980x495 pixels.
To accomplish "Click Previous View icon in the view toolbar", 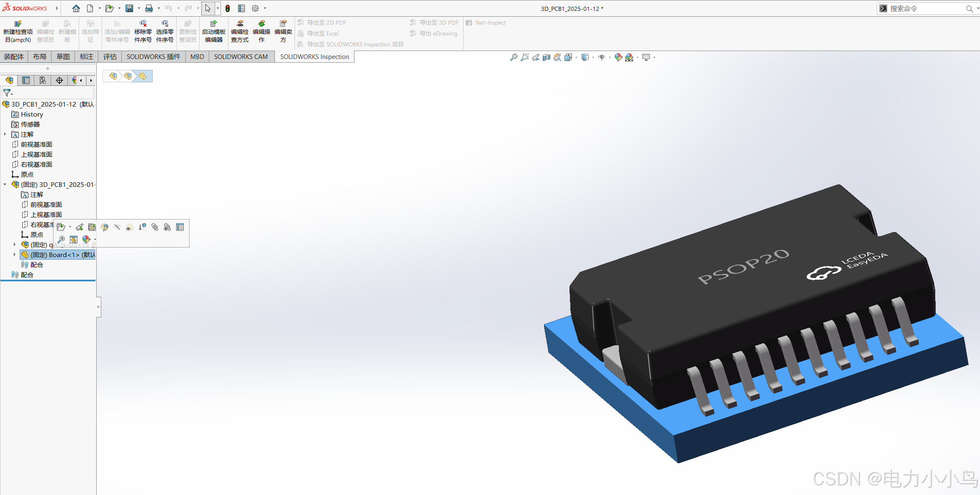I will tap(536, 57).
